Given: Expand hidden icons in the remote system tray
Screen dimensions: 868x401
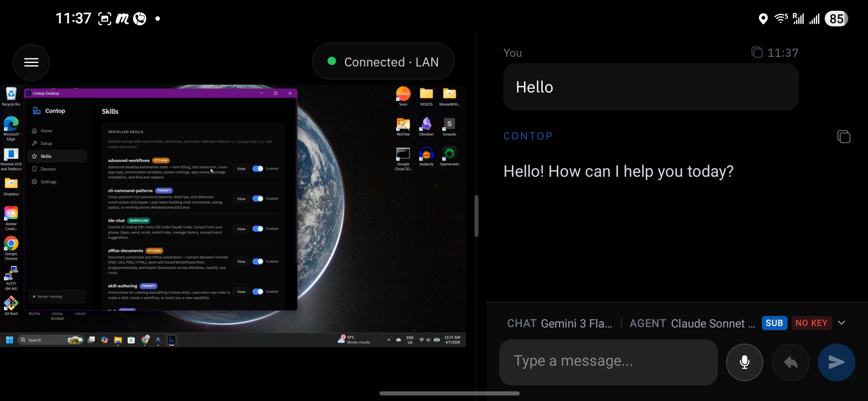Looking at the screenshot, I should click(x=388, y=339).
